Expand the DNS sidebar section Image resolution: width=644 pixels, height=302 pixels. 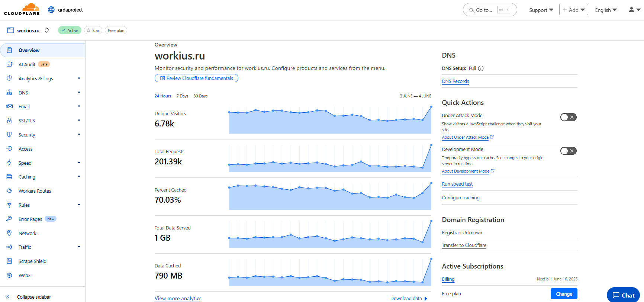(x=79, y=93)
